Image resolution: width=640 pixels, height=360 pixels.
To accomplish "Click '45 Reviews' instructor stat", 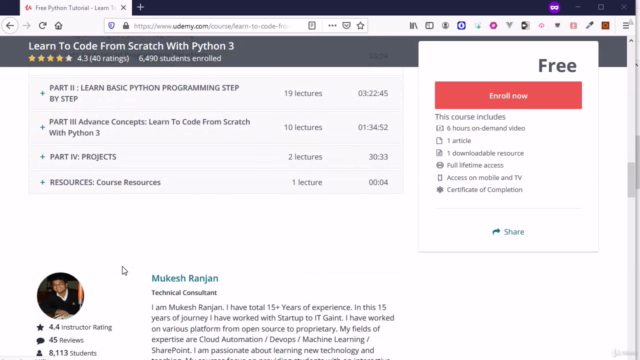I will (66, 340).
